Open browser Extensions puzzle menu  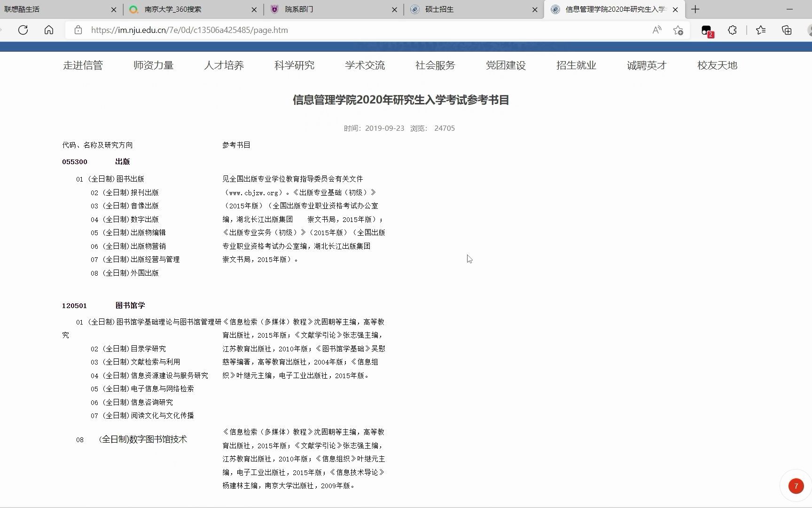click(732, 30)
